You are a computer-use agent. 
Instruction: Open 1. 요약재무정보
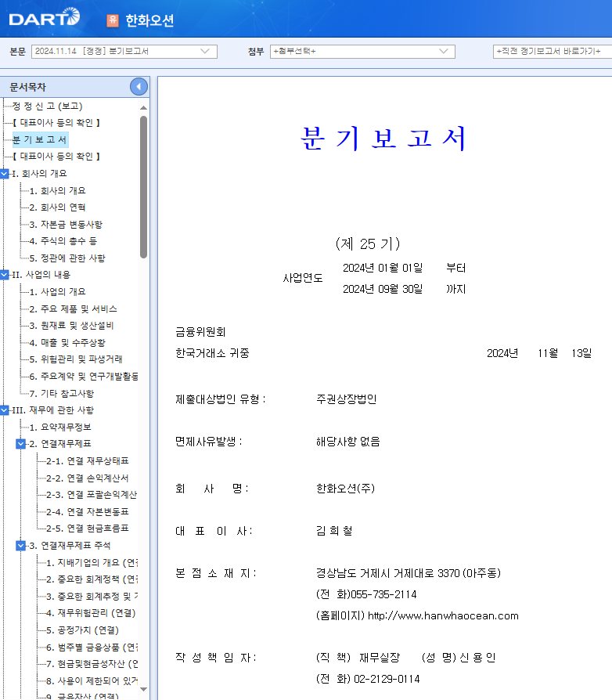coord(60,428)
